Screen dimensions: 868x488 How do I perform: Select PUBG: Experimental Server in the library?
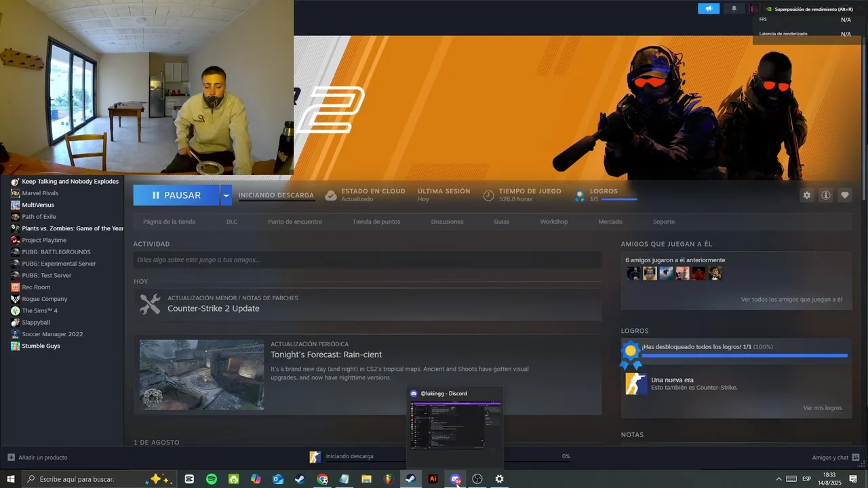(59, 264)
